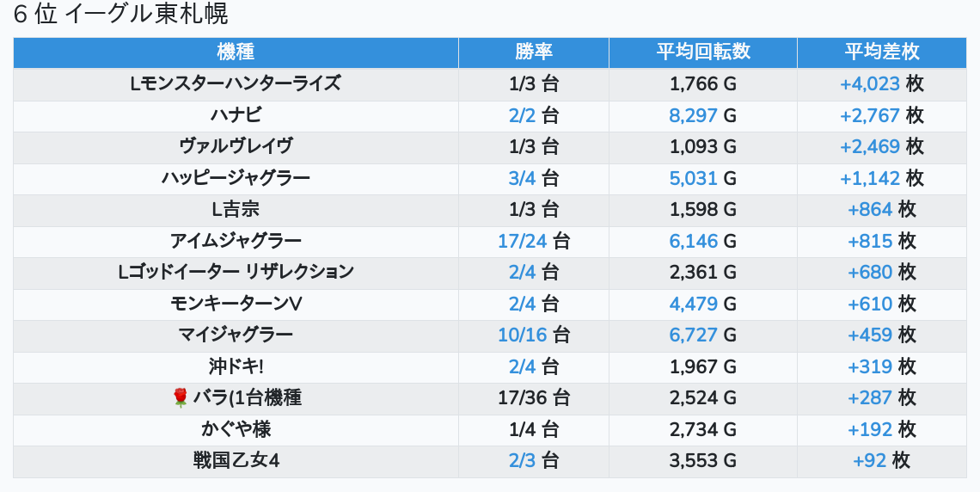Click the 機種 column header
Viewport: 980px width, 492px height.
point(236,52)
